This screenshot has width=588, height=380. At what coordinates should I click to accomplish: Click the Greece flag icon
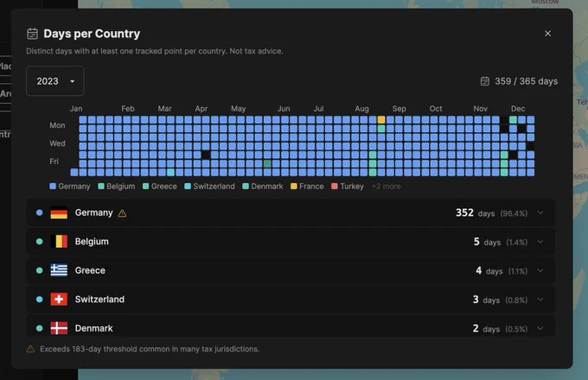click(x=59, y=270)
